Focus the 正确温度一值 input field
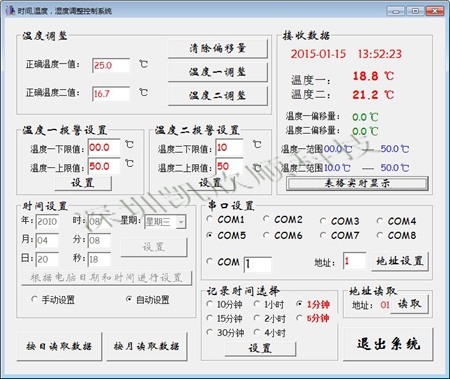450x379 pixels. 111,65
